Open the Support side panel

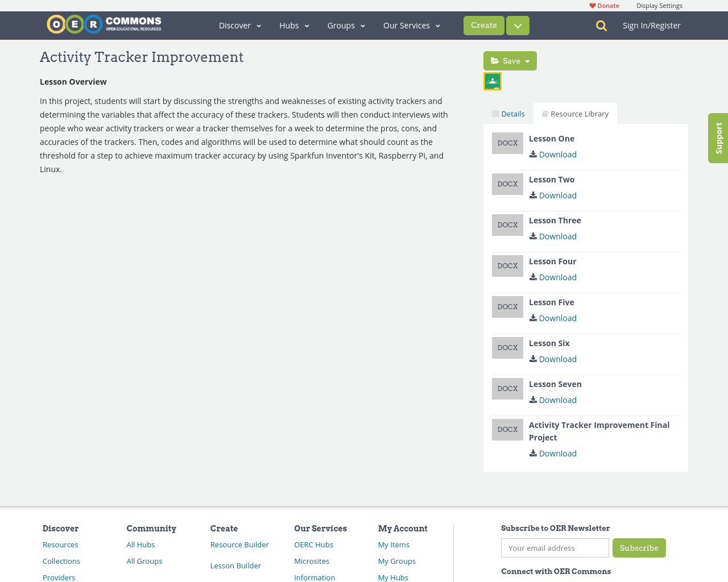[x=718, y=138]
